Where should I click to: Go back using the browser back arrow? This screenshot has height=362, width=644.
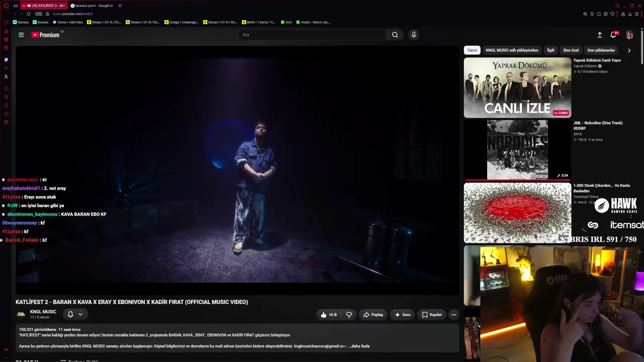tap(14, 14)
